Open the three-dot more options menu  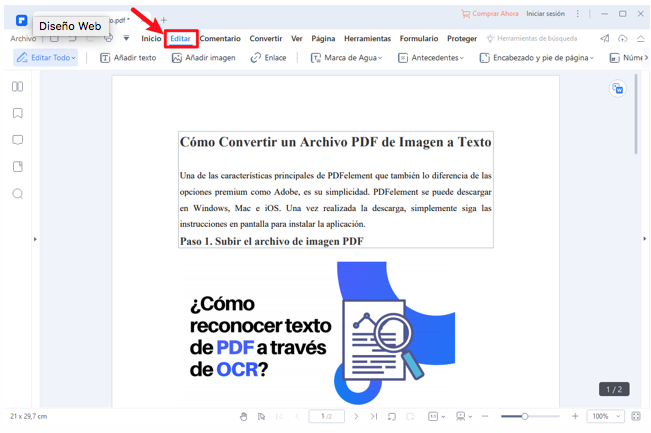pos(578,14)
